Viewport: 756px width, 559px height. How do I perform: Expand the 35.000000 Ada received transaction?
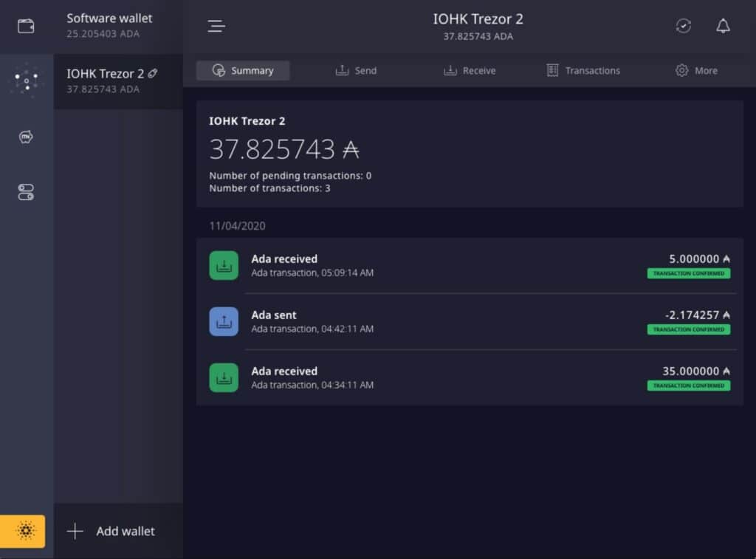click(x=470, y=377)
